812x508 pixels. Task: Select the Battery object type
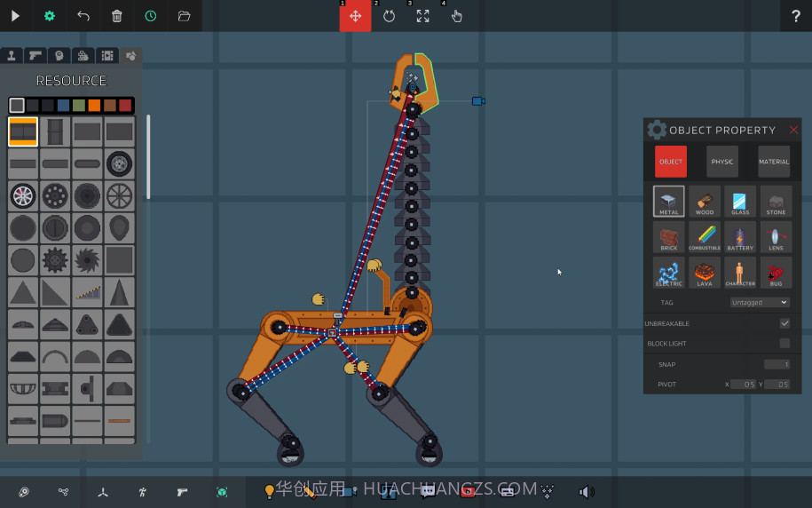[x=740, y=237]
